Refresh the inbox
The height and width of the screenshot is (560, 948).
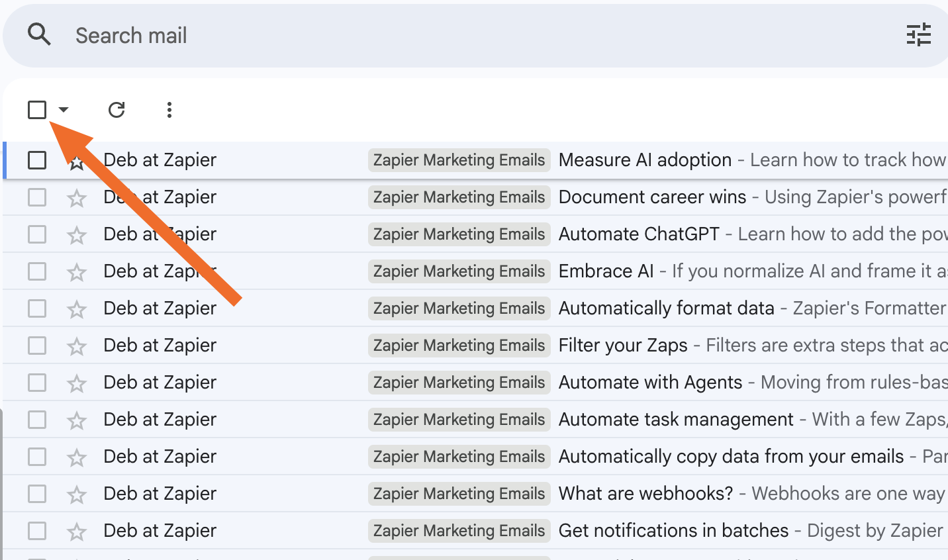117,110
